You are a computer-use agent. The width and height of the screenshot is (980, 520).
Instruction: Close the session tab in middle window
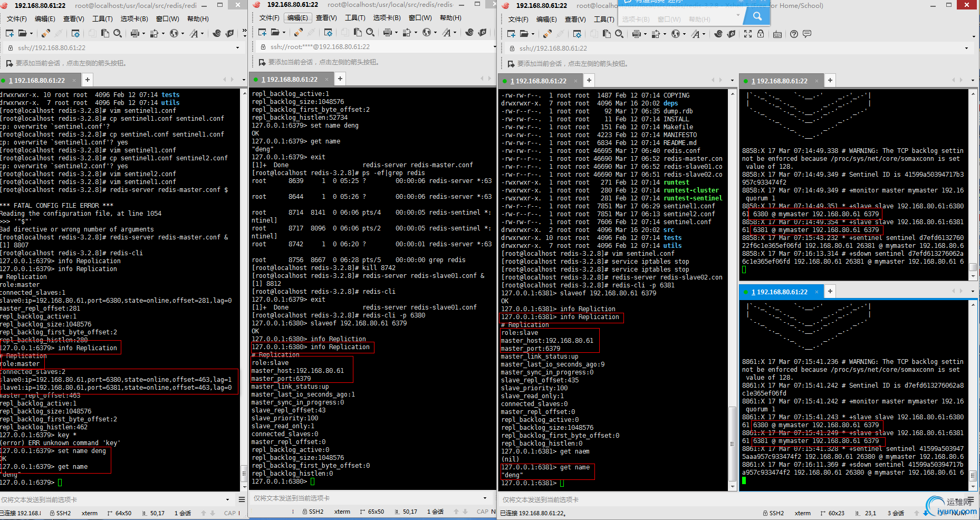(x=326, y=80)
